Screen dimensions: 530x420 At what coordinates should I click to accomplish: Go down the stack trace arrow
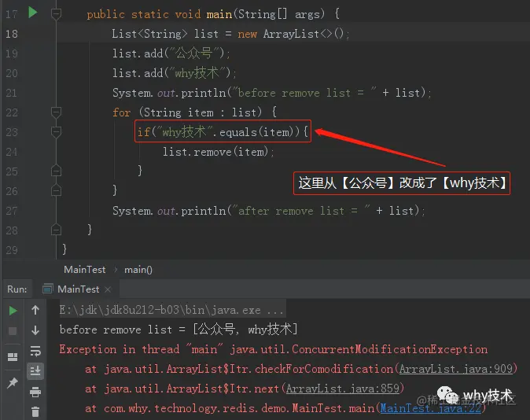(x=35, y=330)
